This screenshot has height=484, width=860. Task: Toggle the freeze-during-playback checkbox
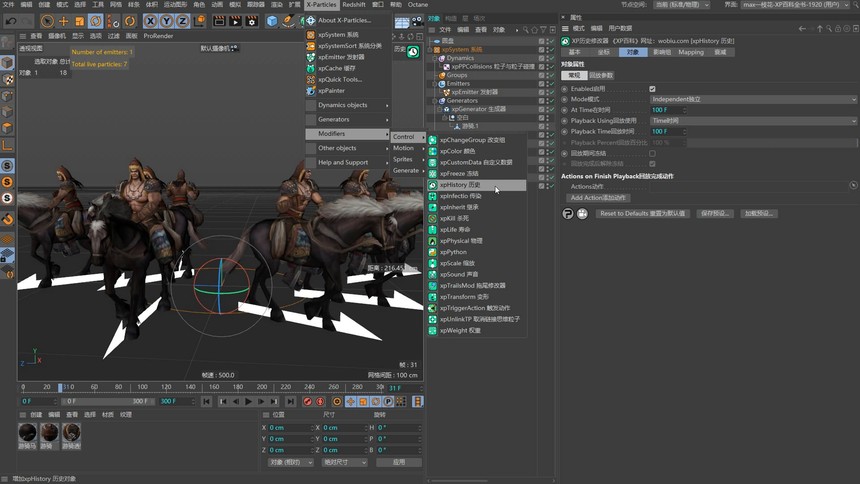pos(652,154)
